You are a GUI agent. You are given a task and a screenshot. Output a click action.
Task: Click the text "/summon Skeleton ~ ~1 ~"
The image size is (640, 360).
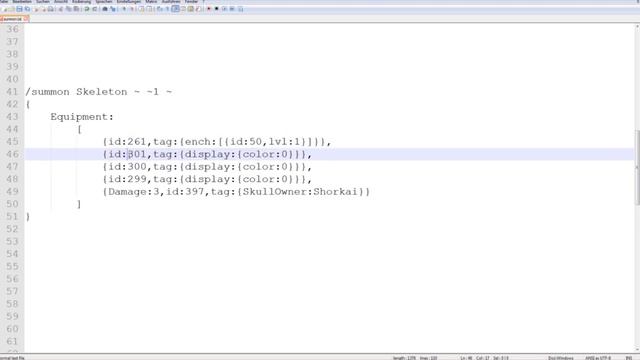pyautogui.click(x=98, y=92)
